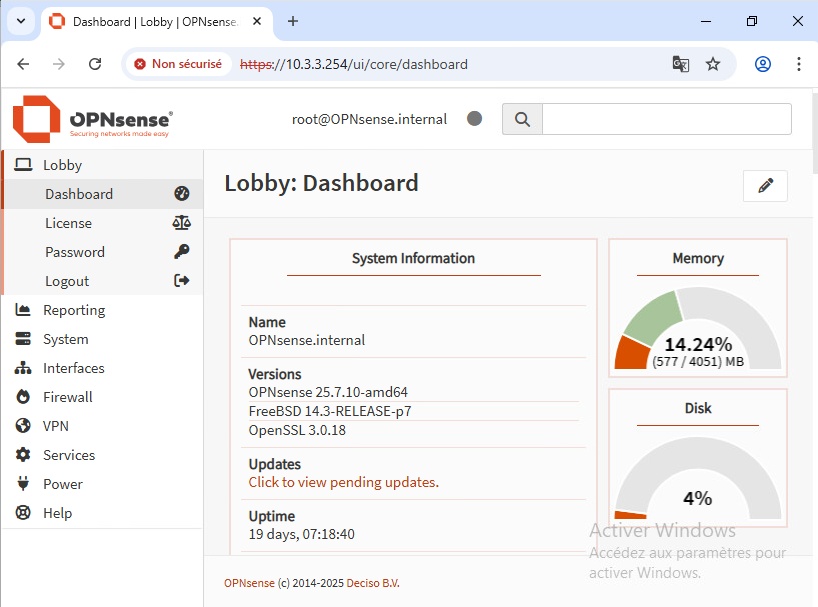Select the Logout menu item
Image resolution: width=818 pixels, height=607 pixels.
tap(103, 281)
